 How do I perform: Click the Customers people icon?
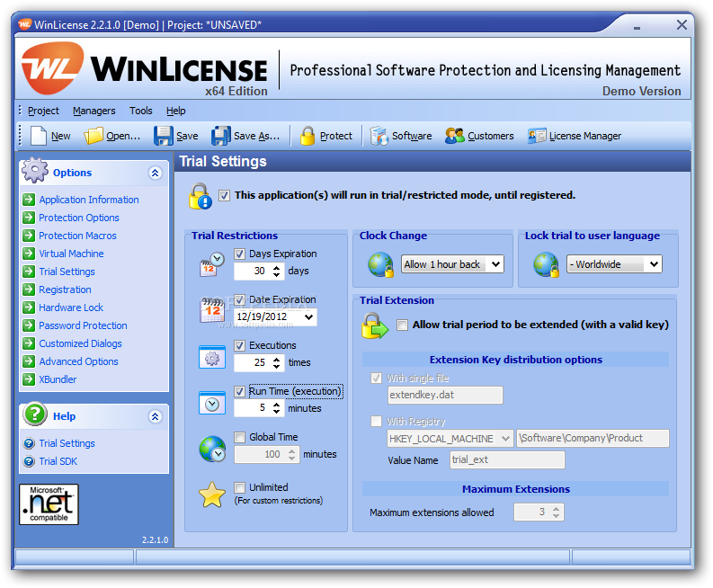454,136
